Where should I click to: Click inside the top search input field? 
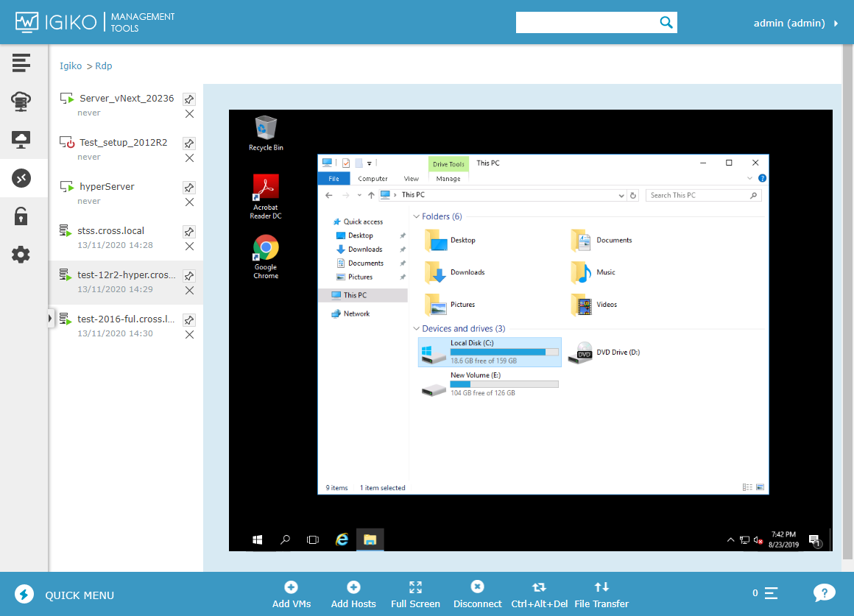click(582, 22)
